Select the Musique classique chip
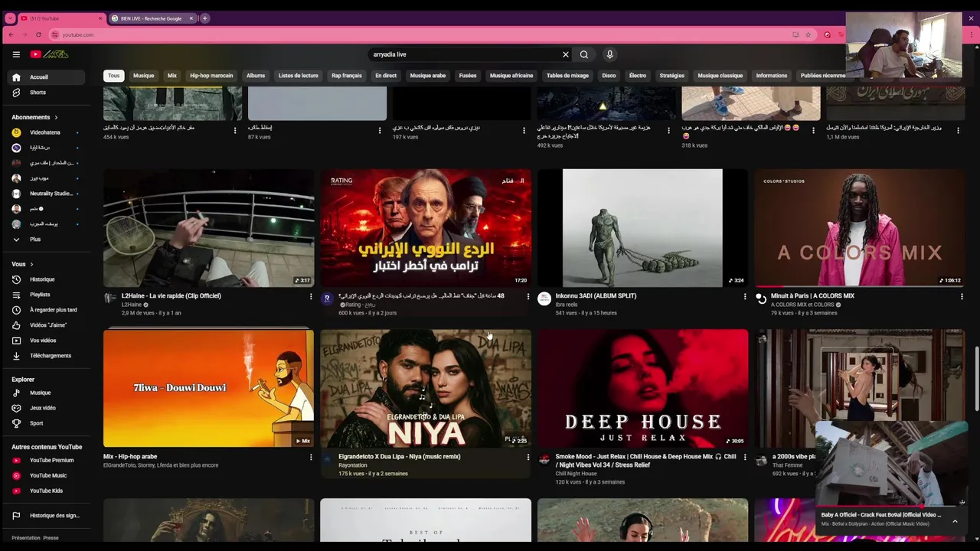The image size is (980, 551). pyautogui.click(x=720, y=76)
